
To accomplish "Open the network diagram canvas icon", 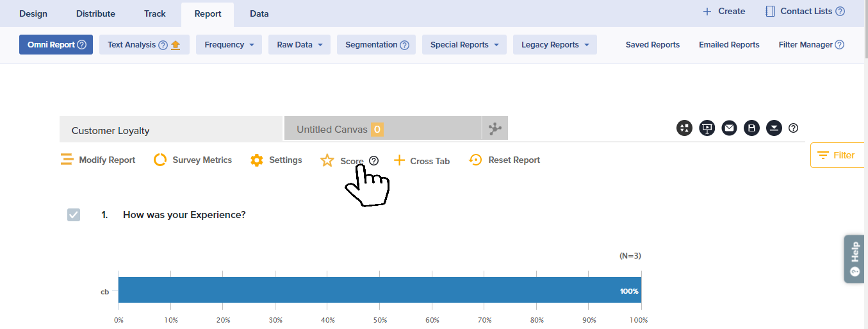I will coord(495,129).
